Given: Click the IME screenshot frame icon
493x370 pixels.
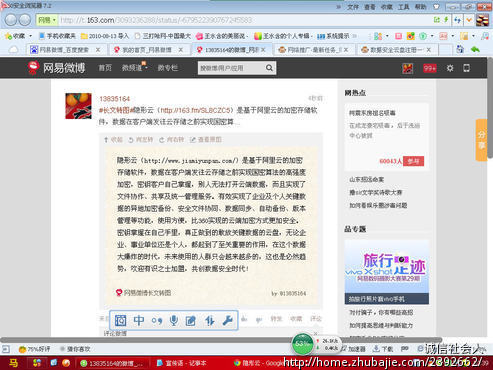Looking at the screenshot, I should pyautogui.click(x=120, y=320).
